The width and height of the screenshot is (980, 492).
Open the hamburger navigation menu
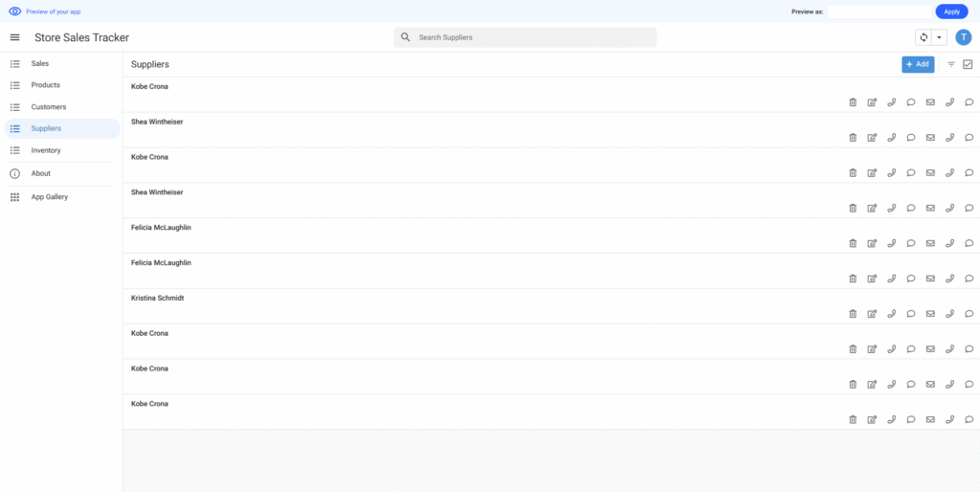pos(14,37)
